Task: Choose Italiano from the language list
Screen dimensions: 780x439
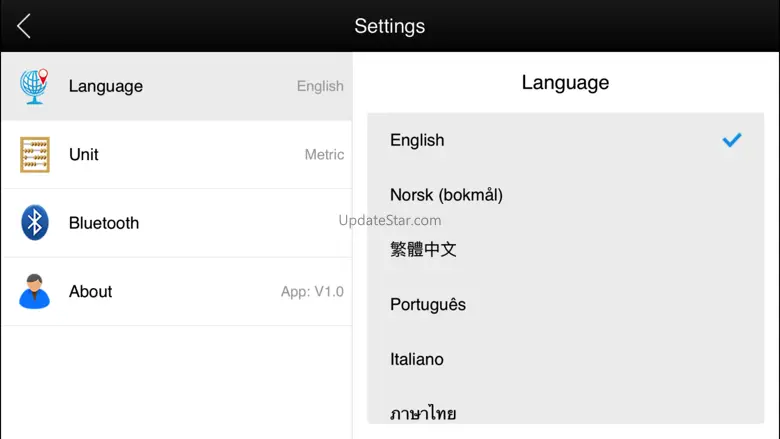Action: (x=417, y=359)
